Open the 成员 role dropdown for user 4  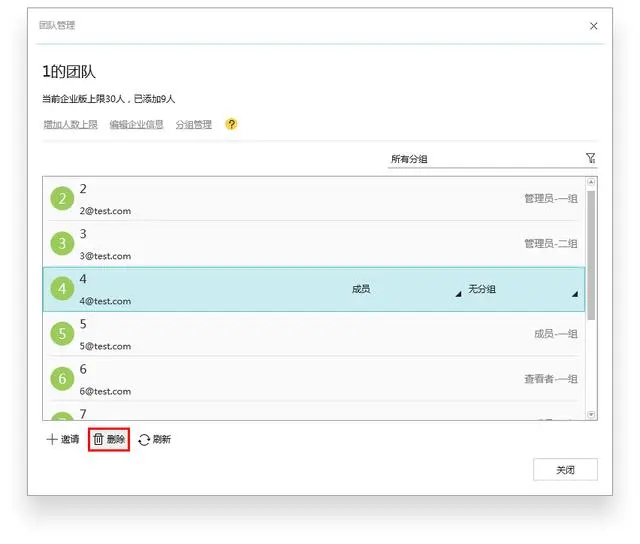click(x=407, y=289)
